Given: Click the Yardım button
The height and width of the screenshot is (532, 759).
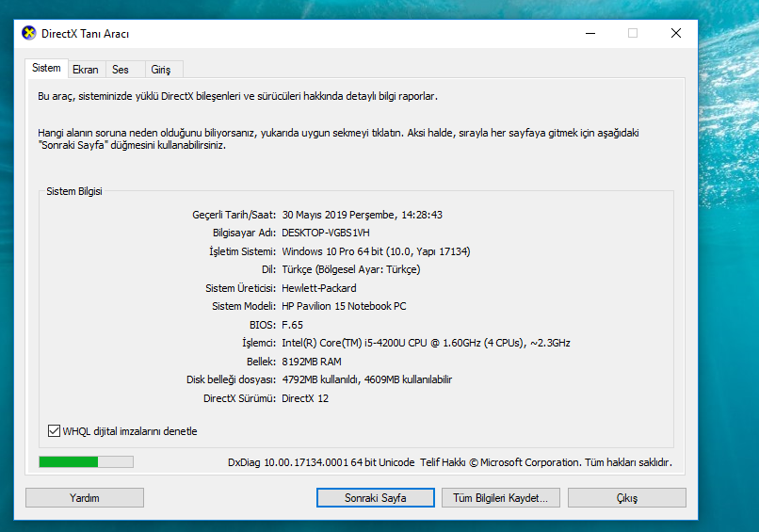Looking at the screenshot, I should [x=85, y=497].
